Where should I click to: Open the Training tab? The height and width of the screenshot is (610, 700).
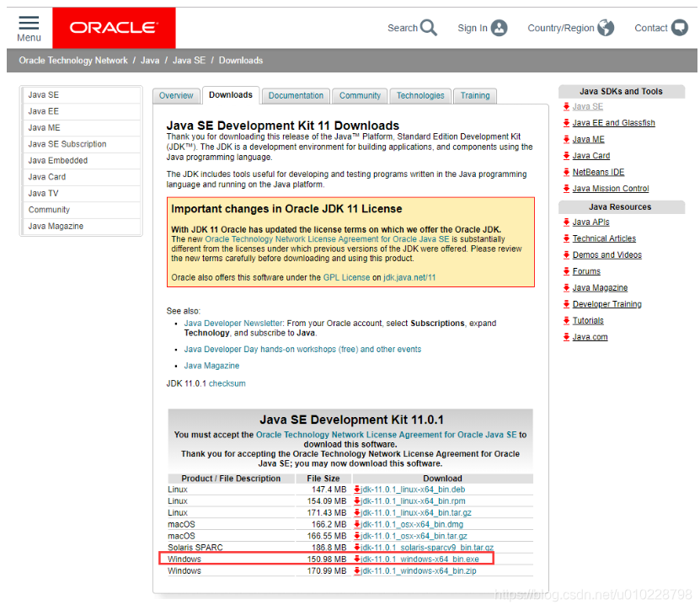coord(475,95)
